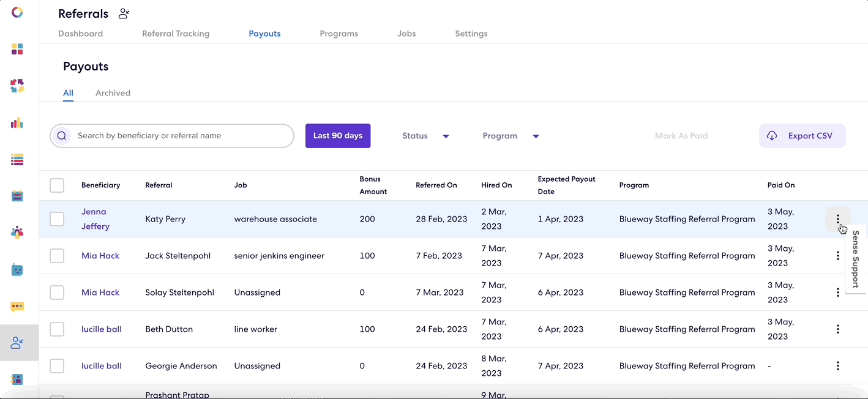
Task: Expand the Program filter dropdown
Action: [511, 136]
